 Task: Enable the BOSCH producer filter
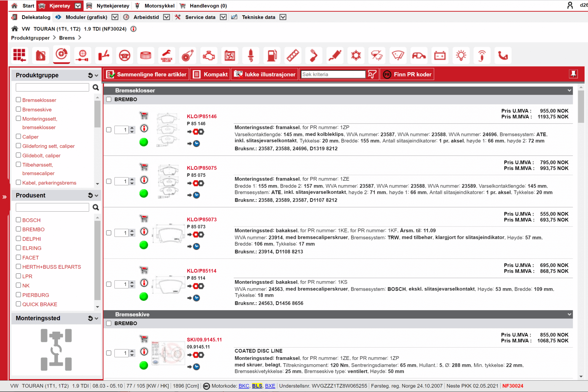(18, 220)
